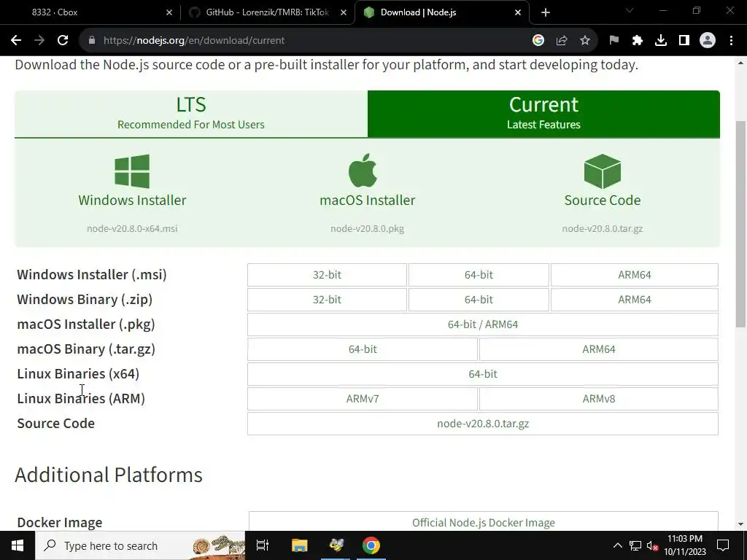This screenshot has width=747, height=560.
Task: Download macOS Binary ARM64 tar.gz
Action: (599, 349)
